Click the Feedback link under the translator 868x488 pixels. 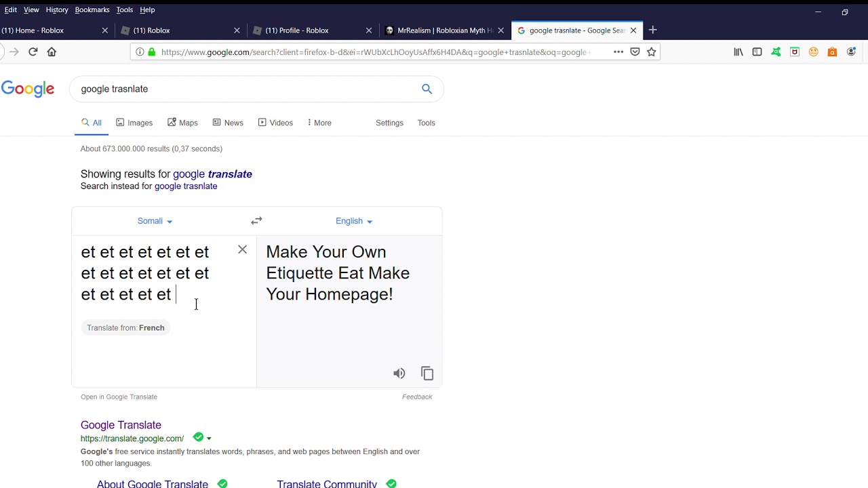click(x=417, y=397)
